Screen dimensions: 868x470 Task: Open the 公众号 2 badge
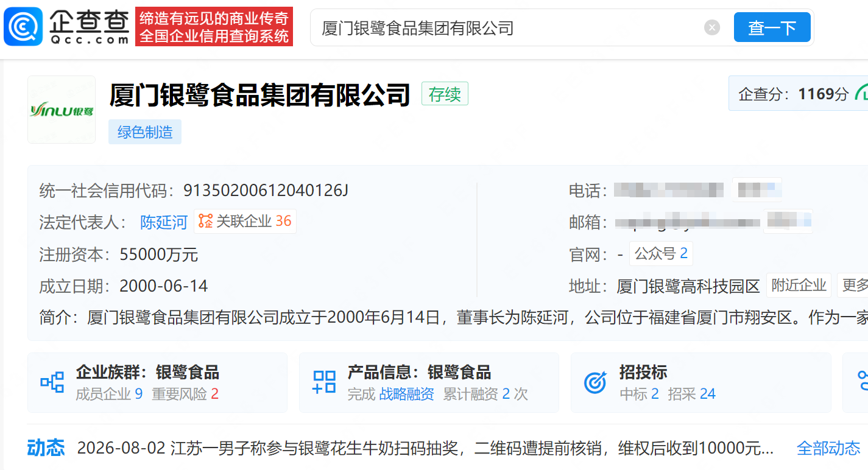click(661, 254)
